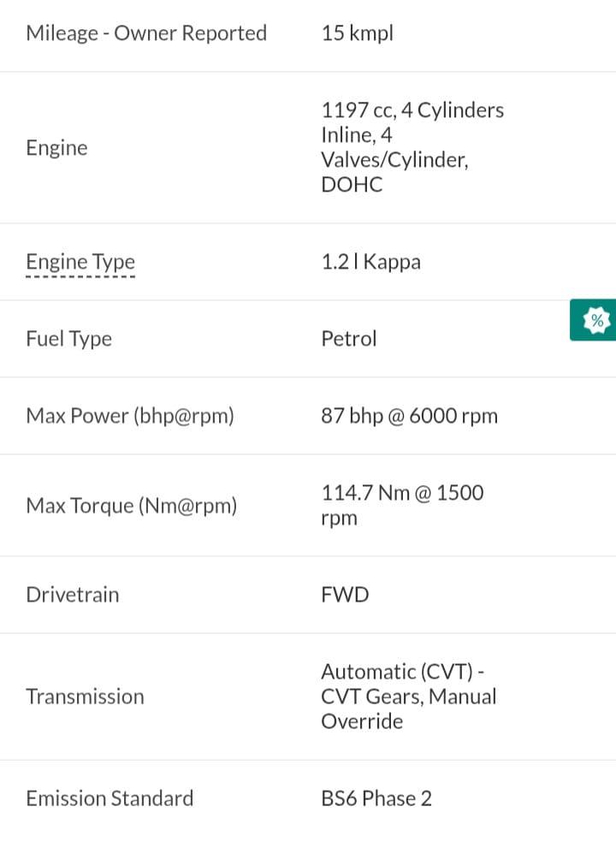Click the 87 bhp @ 6000 rpm value
Image resolution: width=616 pixels, height=842 pixels.
coord(409,416)
